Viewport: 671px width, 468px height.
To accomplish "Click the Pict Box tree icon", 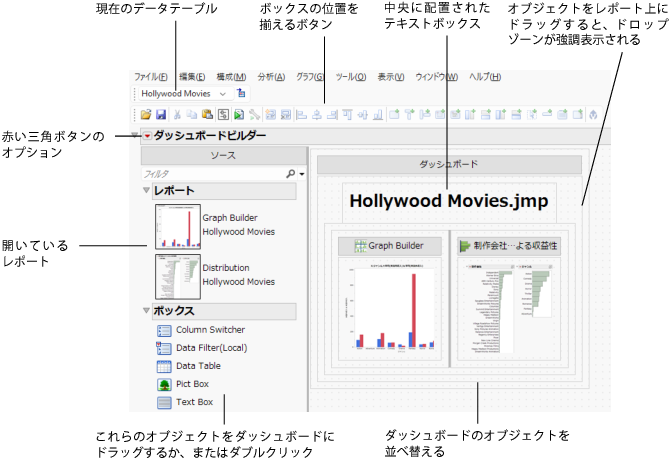I will [x=164, y=384].
